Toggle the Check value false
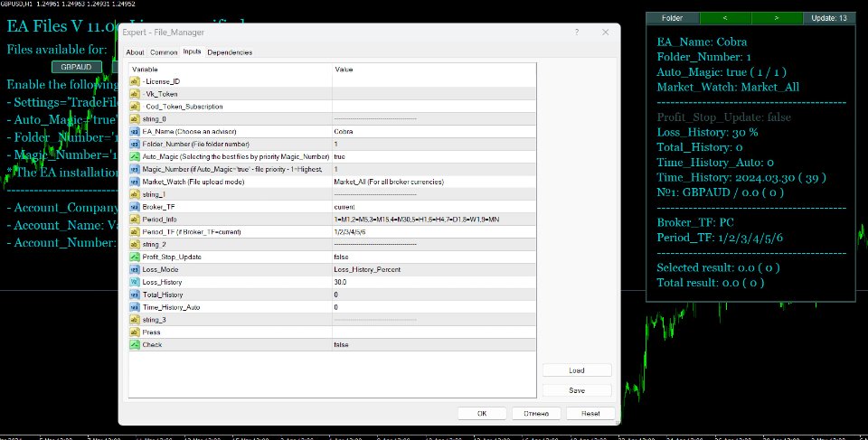 (x=434, y=345)
